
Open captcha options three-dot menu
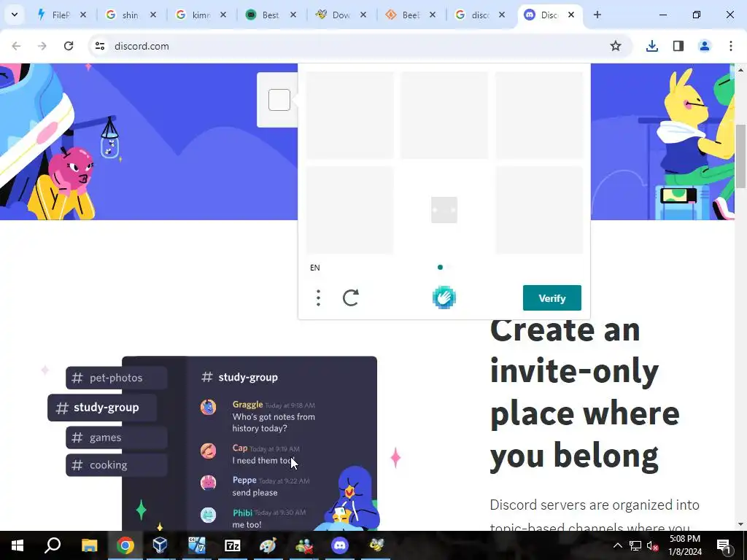318,298
